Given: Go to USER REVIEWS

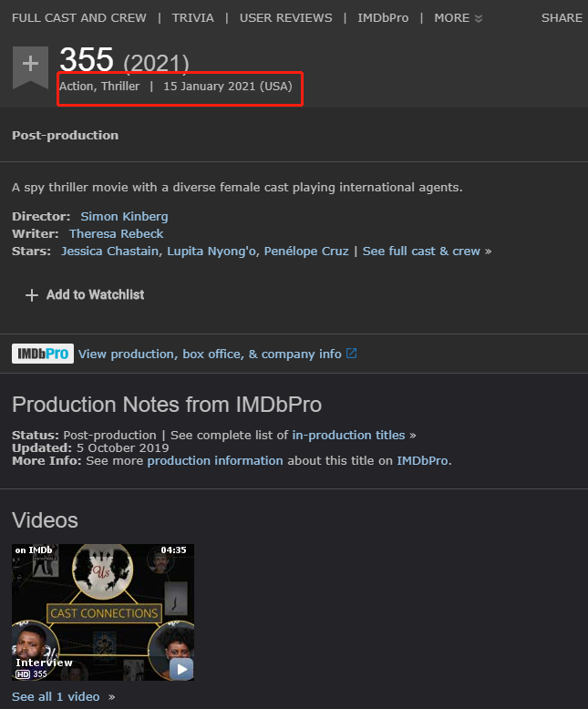Looking at the screenshot, I should (286, 18).
